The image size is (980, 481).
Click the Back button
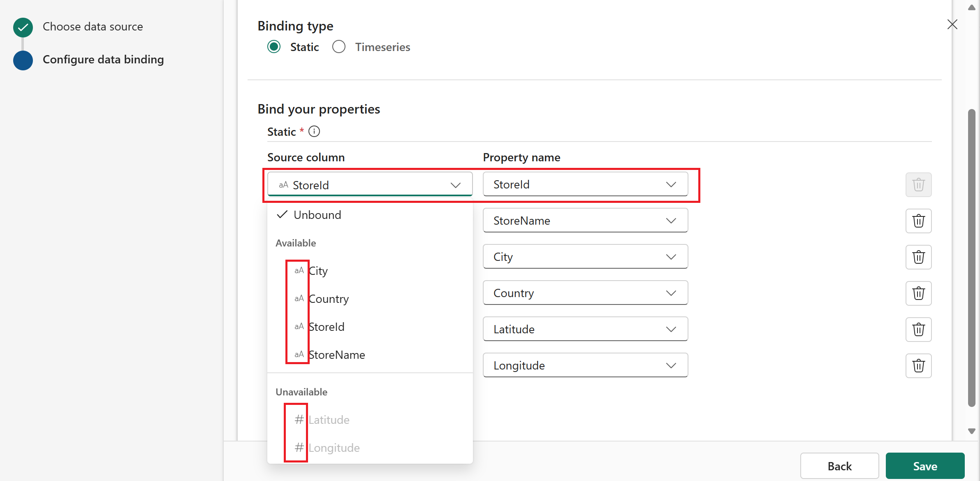[x=839, y=466]
